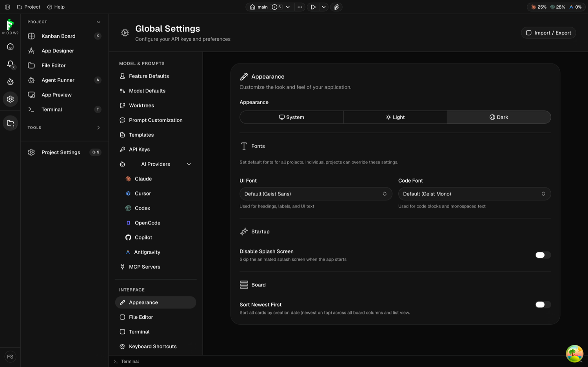Select the Cursor provider
The width and height of the screenshot is (588, 367).
pyautogui.click(x=158, y=194)
